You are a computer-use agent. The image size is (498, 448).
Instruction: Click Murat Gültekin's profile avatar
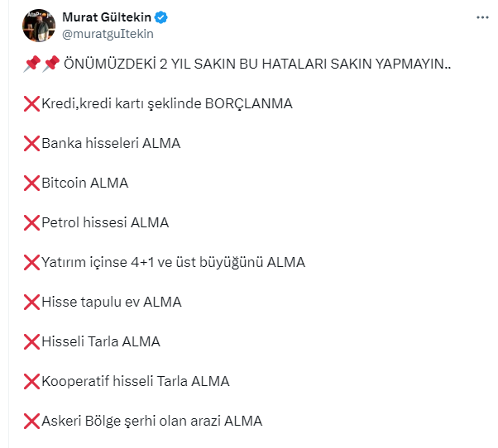tap(37, 26)
